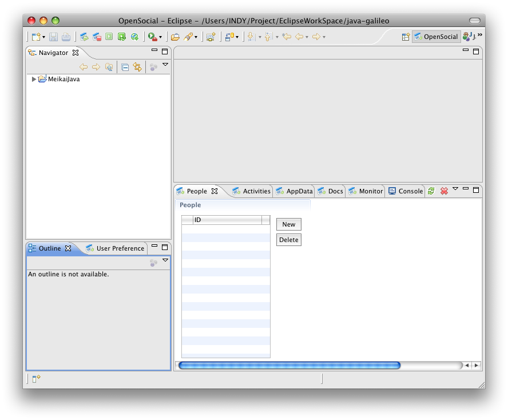Click the red X icon in People view
This screenshot has height=420, width=508.
point(444,191)
